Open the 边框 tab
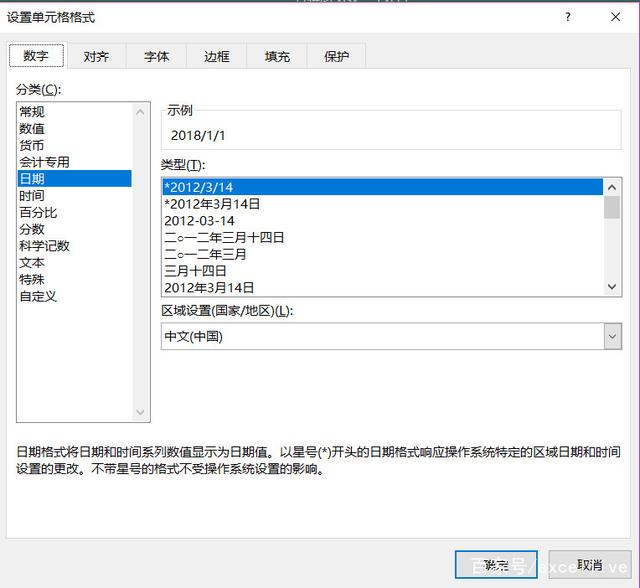 [x=217, y=56]
